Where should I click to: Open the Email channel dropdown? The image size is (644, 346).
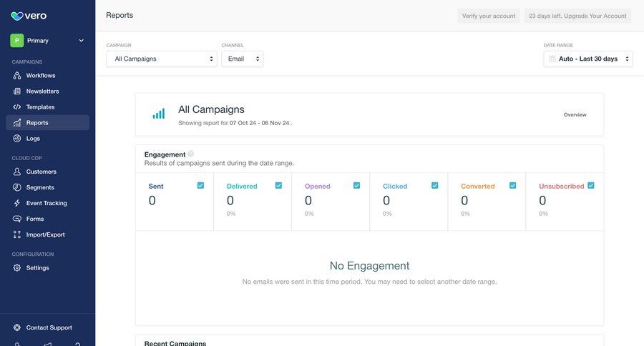243,59
